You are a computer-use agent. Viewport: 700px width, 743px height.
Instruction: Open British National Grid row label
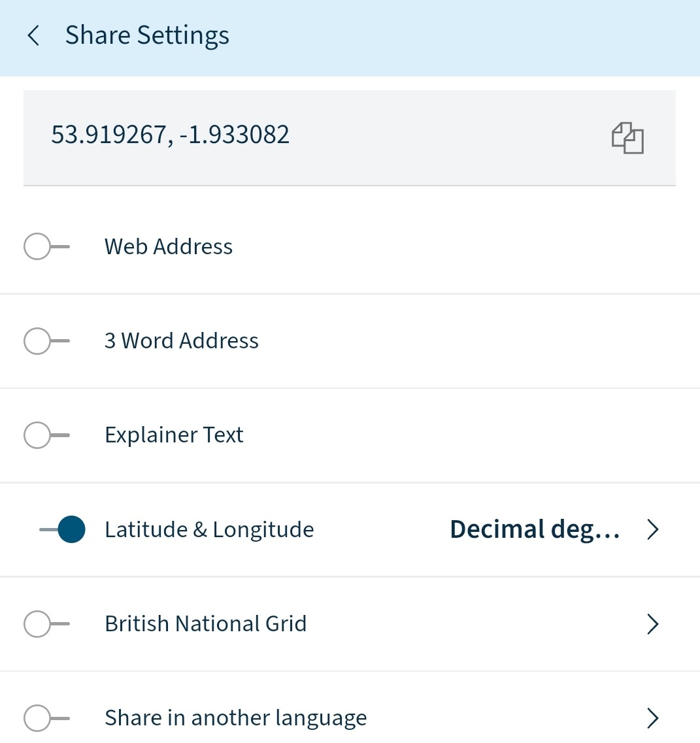(x=206, y=623)
